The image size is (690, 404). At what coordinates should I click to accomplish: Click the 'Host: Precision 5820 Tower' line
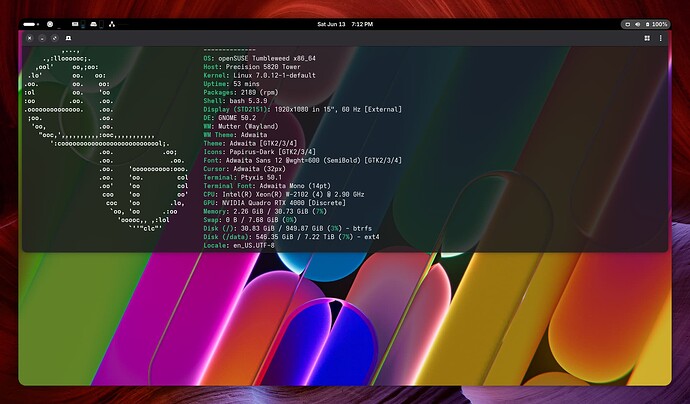(252, 67)
